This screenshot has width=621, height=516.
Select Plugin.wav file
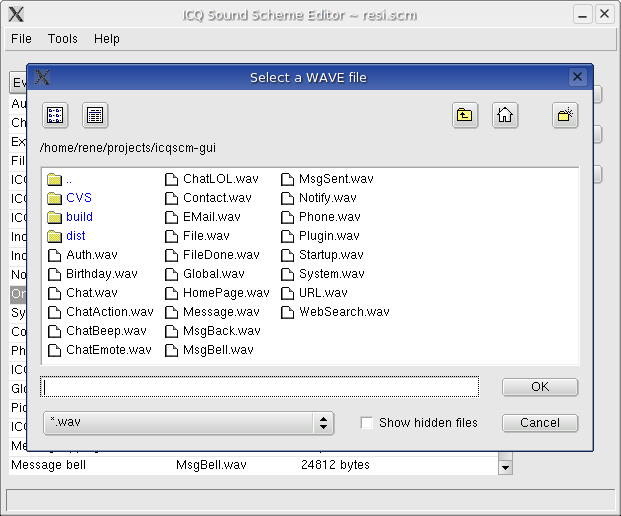[320, 236]
